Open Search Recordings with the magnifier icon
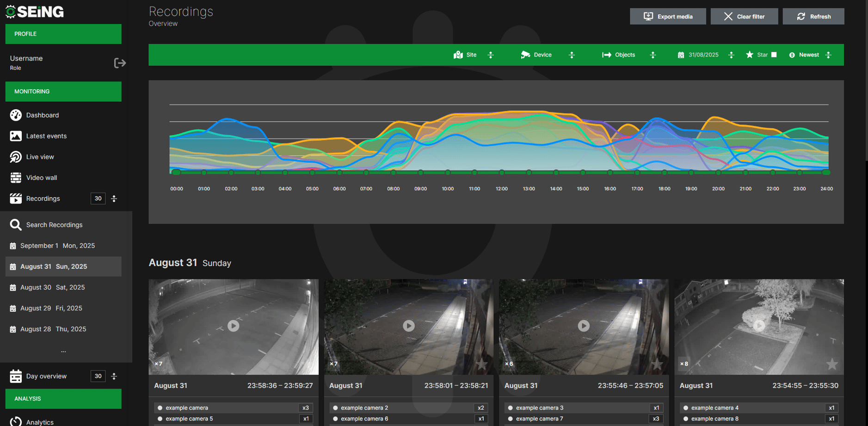Viewport: 868px width, 426px height. pos(15,225)
